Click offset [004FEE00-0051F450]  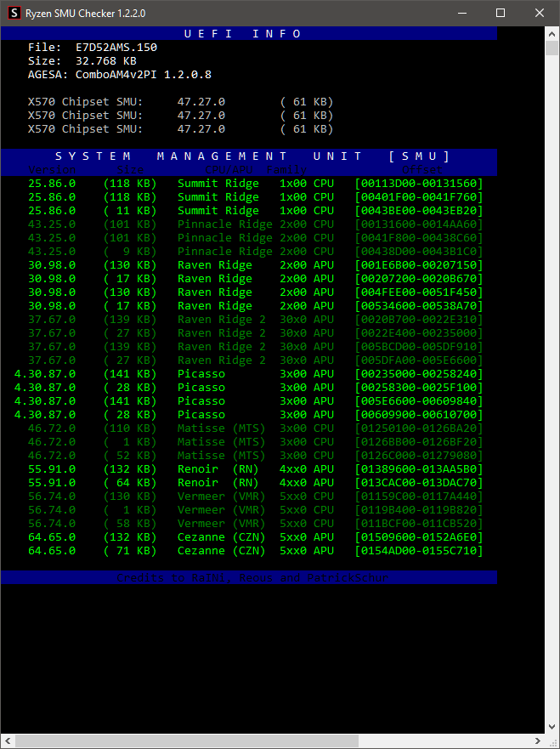[x=419, y=292]
